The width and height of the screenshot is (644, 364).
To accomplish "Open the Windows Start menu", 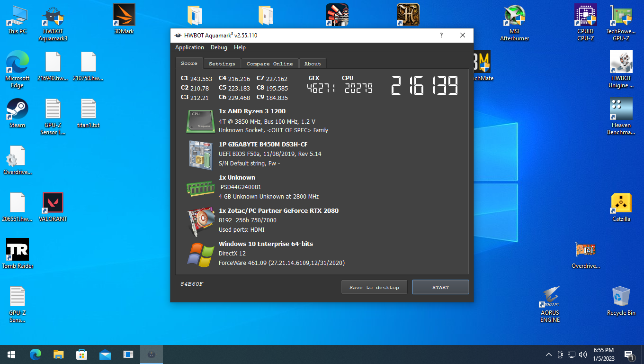I will (11, 354).
